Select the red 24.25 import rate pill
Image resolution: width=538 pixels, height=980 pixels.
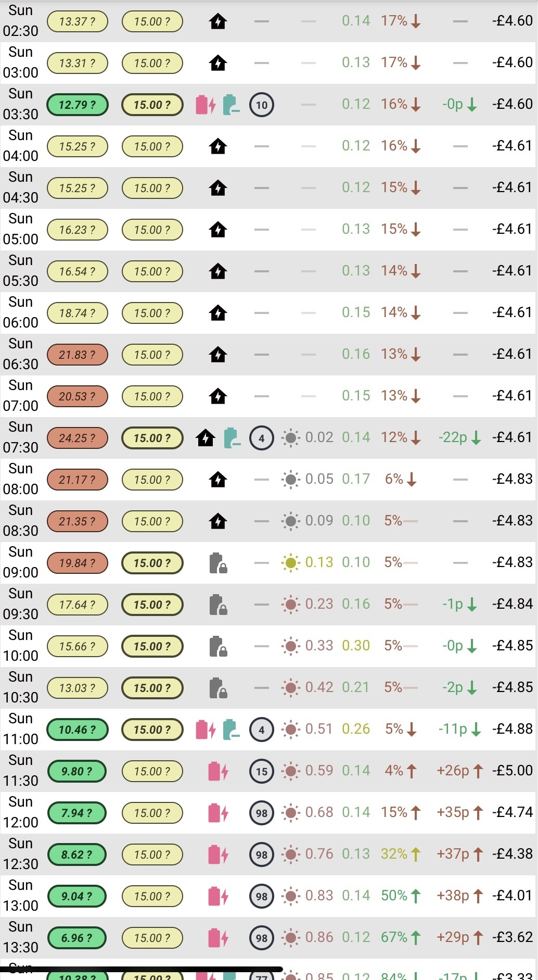point(78,438)
